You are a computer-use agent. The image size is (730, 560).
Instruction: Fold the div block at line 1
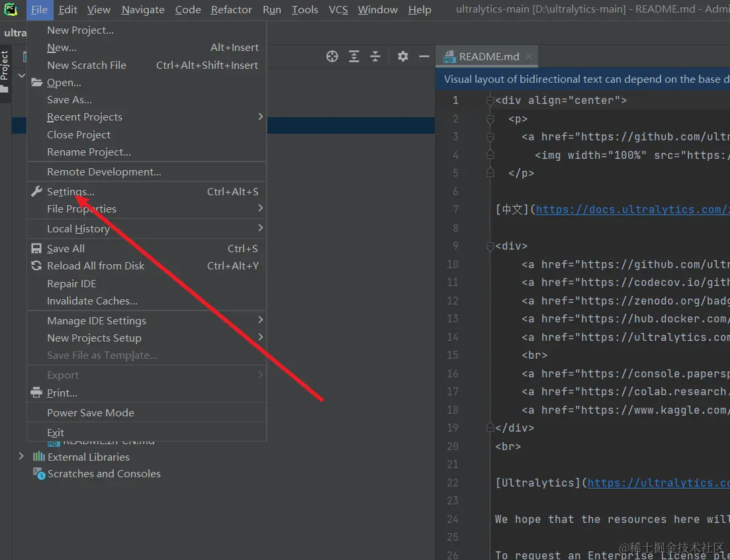pos(490,101)
